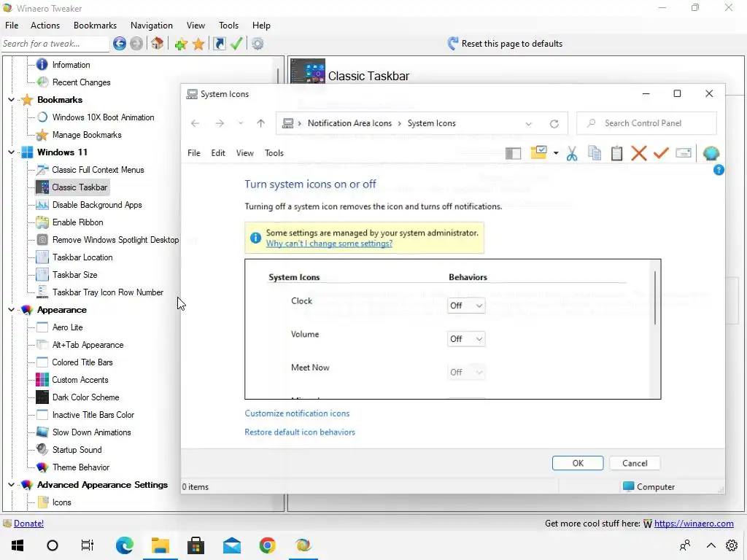Launch Chrome from taskbar

[267, 545]
